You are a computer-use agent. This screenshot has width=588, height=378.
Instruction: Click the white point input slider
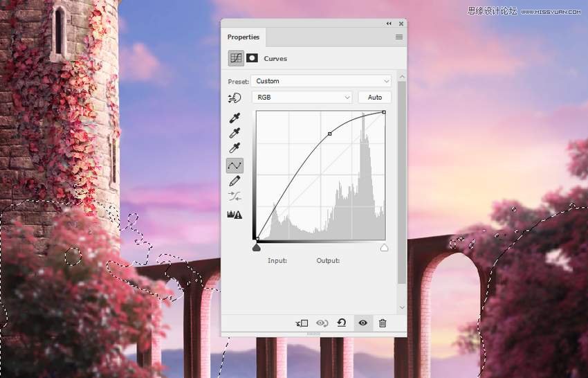tap(384, 247)
